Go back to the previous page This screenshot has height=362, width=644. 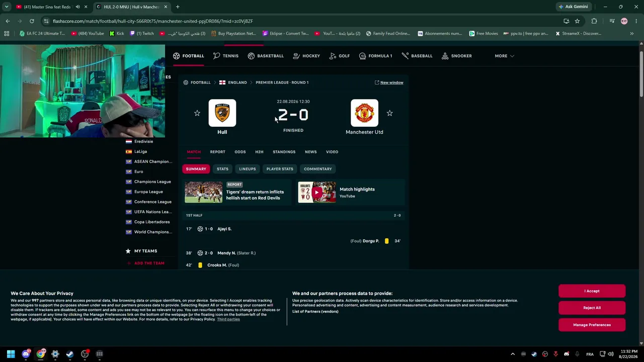click(8, 21)
